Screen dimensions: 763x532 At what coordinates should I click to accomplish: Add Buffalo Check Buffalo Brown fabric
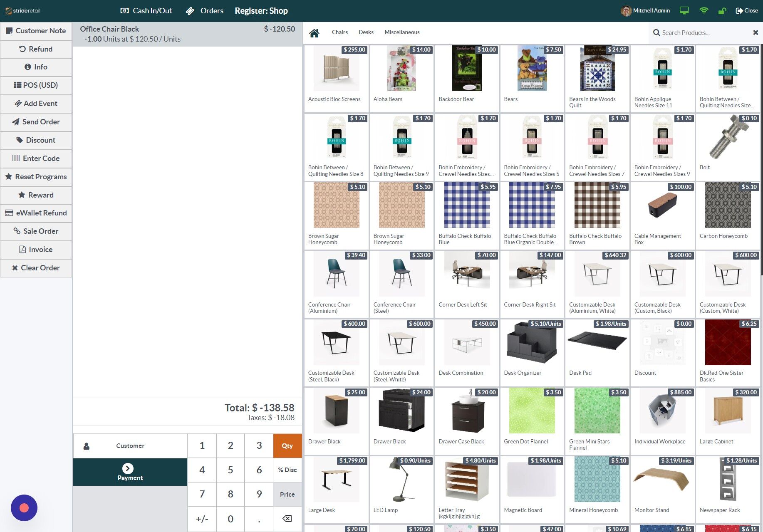click(597, 215)
